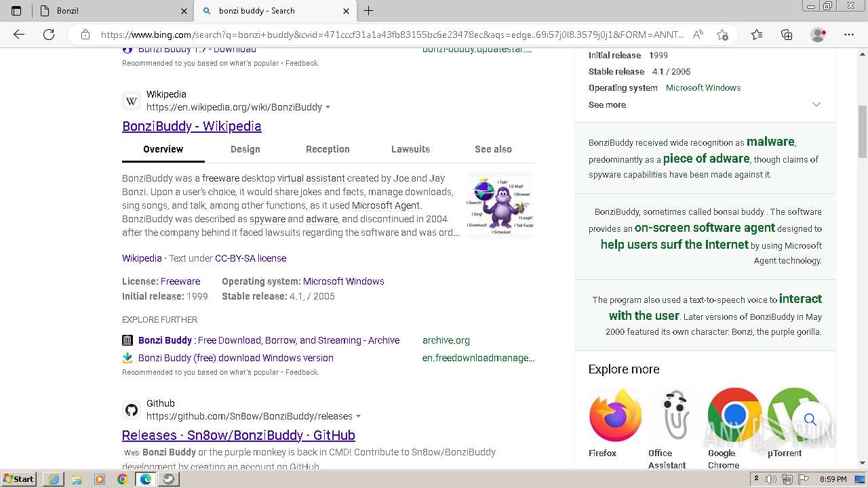Open the Favorites list icon
This screenshot has height=488, width=868.
(757, 35)
